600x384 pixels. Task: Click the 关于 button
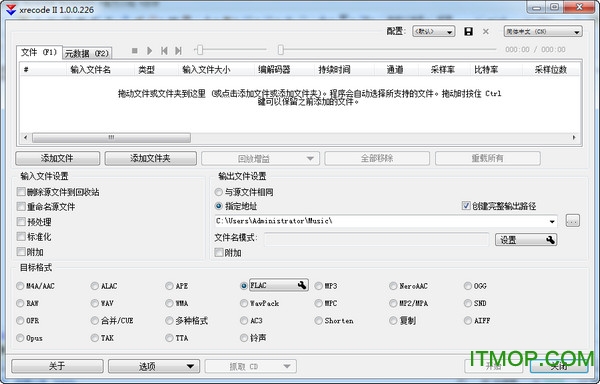(x=57, y=366)
